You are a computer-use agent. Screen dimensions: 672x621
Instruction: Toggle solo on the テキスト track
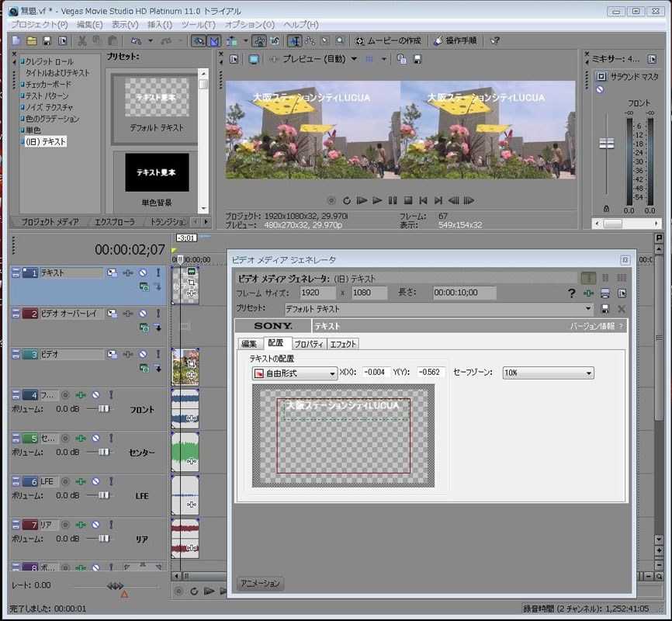click(x=158, y=273)
